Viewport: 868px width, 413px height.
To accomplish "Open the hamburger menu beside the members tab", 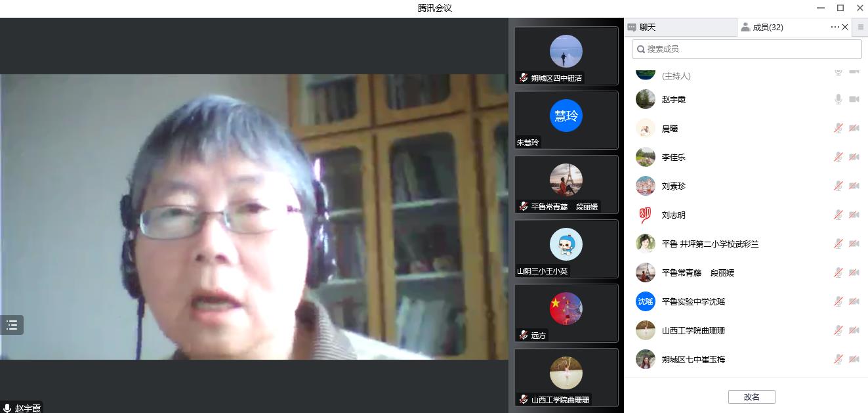I will pos(861,27).
